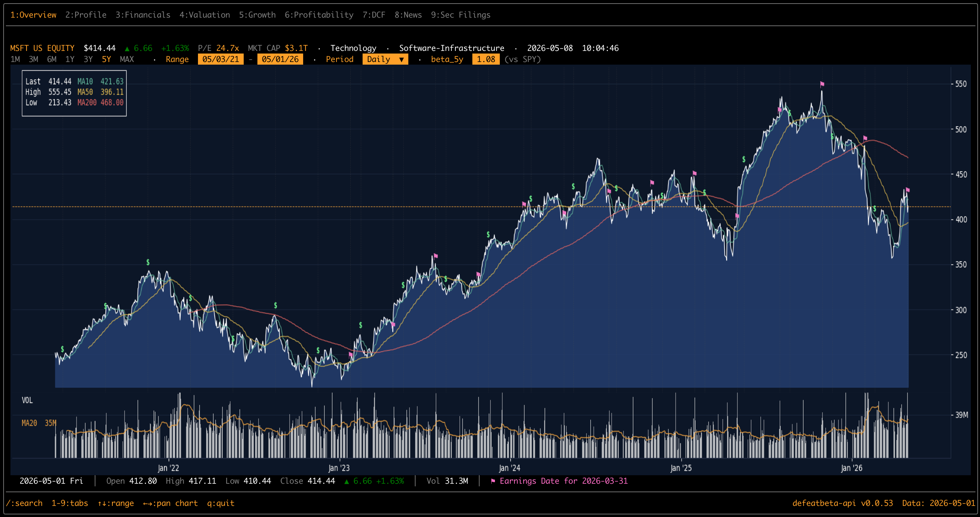
Task: Click the green up-triangle in the bottom OHLC bar
Action: (347, 481)
